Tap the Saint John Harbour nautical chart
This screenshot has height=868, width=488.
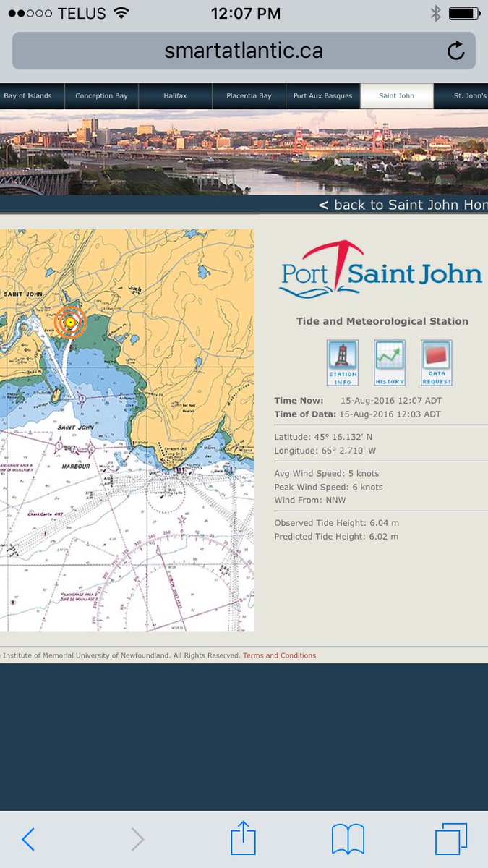127,430
